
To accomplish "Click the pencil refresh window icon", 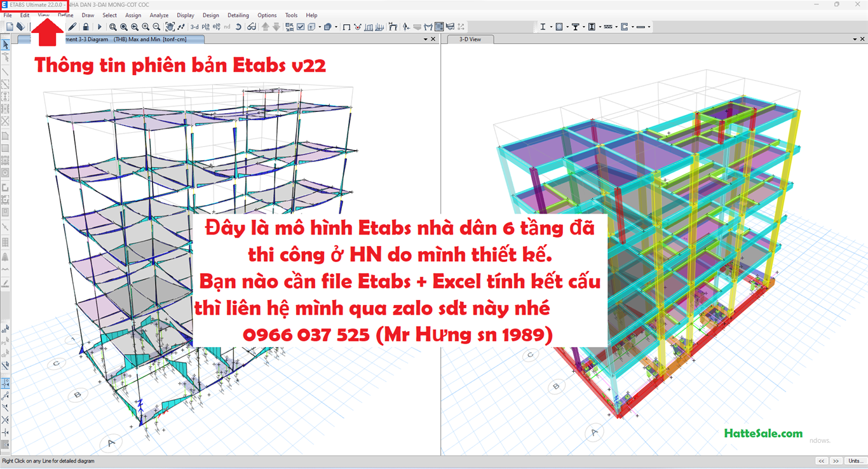I will 72,27.
